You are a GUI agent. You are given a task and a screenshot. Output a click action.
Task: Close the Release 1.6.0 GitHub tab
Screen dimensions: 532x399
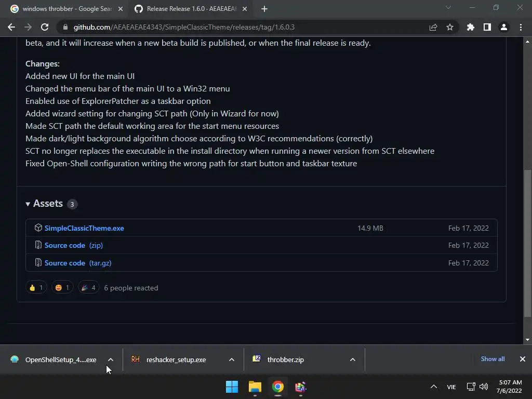pyautogui.click(x=245, y=9)
